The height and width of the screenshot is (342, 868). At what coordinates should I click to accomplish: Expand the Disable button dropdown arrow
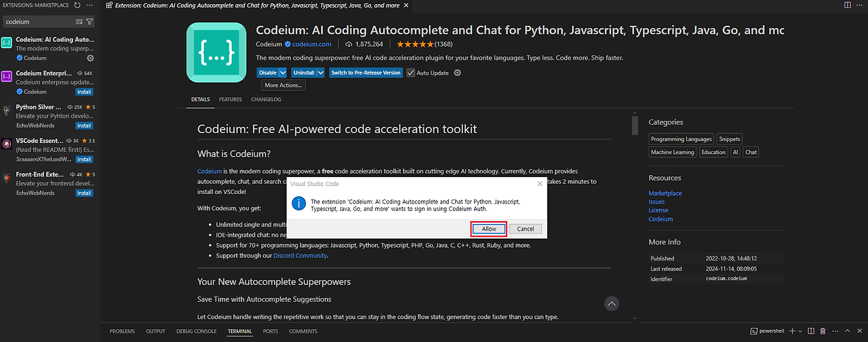pyautogui.click(x=283, y=73)
